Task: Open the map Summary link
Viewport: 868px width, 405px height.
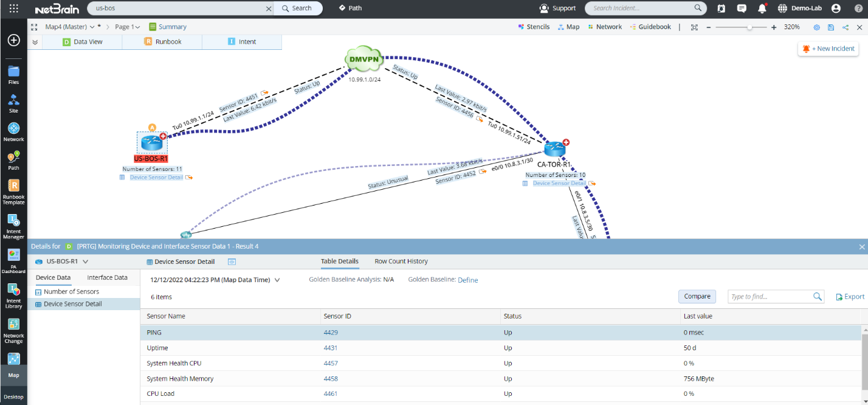Action: click(x=168, y=27)
